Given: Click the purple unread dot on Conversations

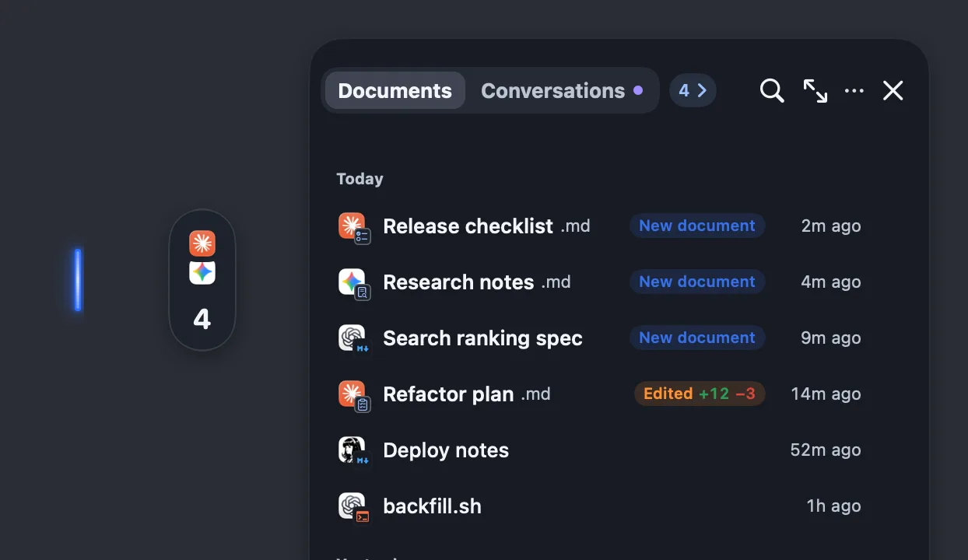Looking at the screenshot, I should (638, 90).
